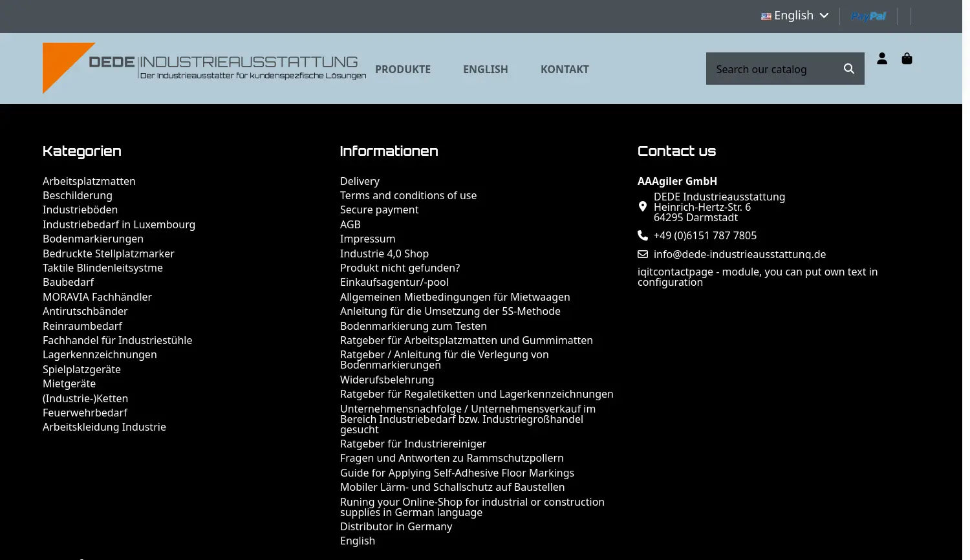Screen dimensions: 970x560
Task: Open the AGB page
Action: pos(350,224)
